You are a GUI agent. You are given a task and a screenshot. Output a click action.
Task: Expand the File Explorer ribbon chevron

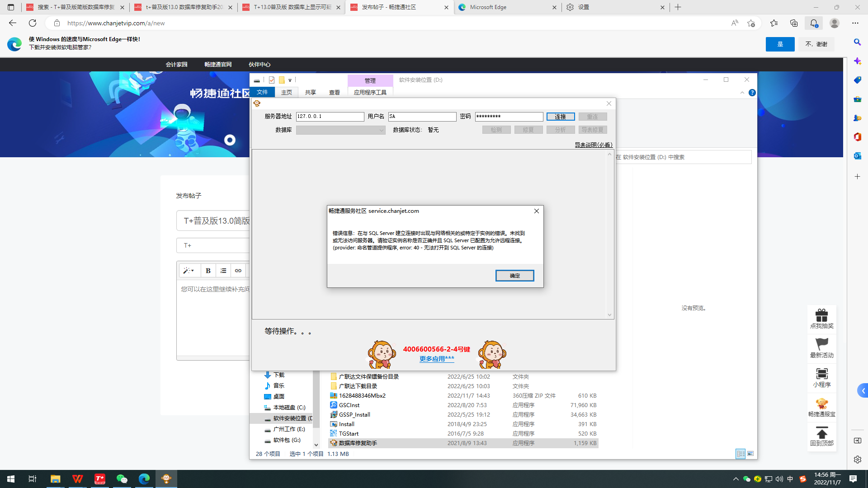click(x=742, y=93)
